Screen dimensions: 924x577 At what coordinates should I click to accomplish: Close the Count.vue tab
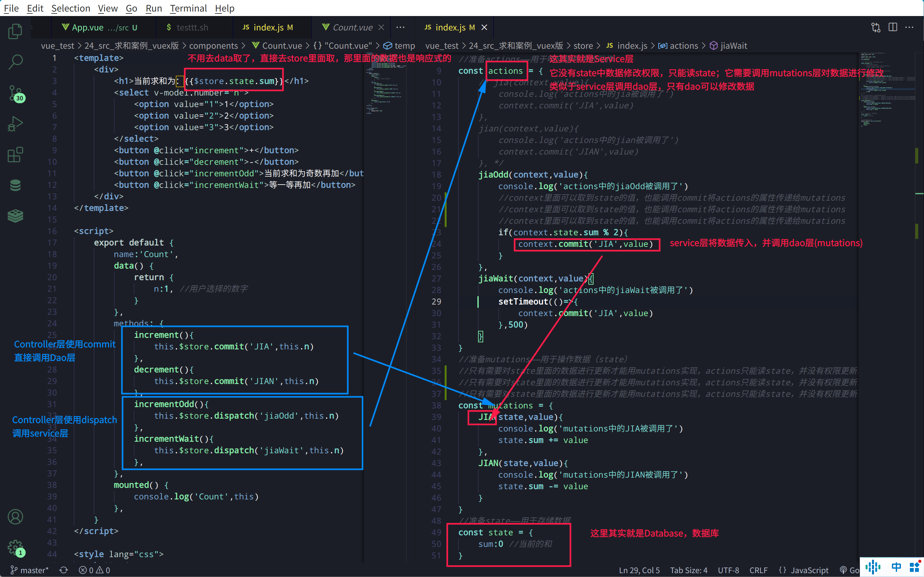tap(381, 28)
